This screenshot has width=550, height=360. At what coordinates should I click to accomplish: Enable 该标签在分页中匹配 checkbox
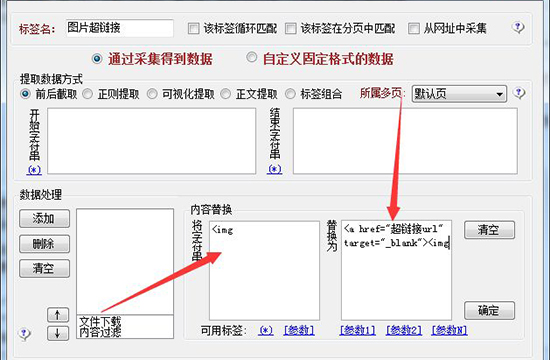tap(290, 28)
